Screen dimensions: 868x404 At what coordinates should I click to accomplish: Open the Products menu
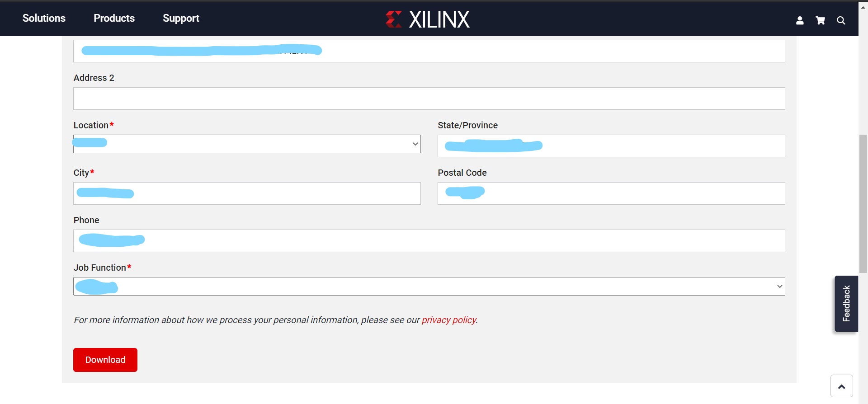(x=114, y=18)
